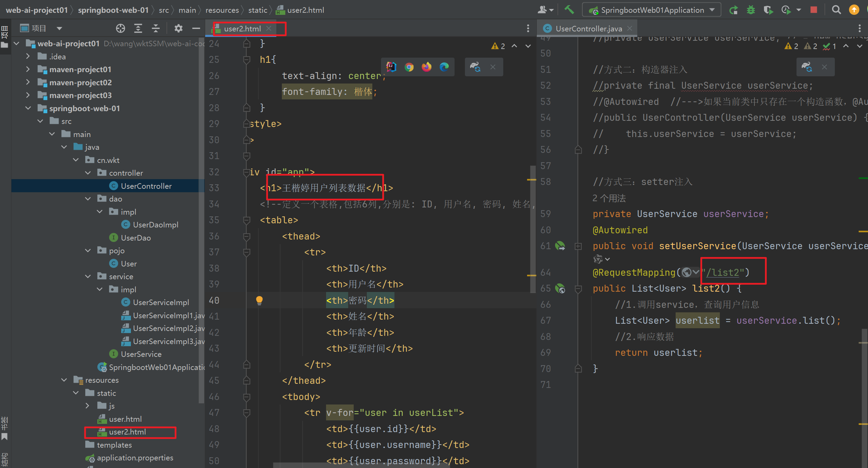Image resolution: width=868 pixels, height=468 pixels.
Task: Click the intention lightbulb on line 40
Action: 259,300
